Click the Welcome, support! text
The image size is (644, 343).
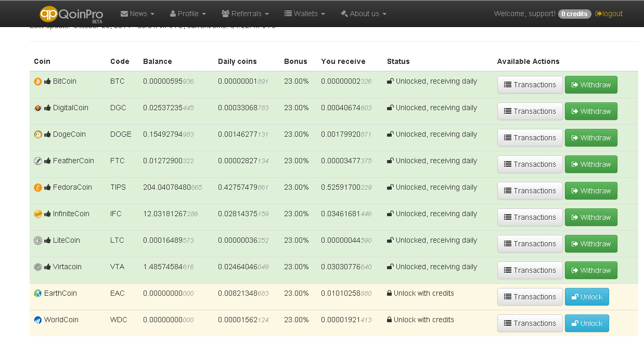525,14
